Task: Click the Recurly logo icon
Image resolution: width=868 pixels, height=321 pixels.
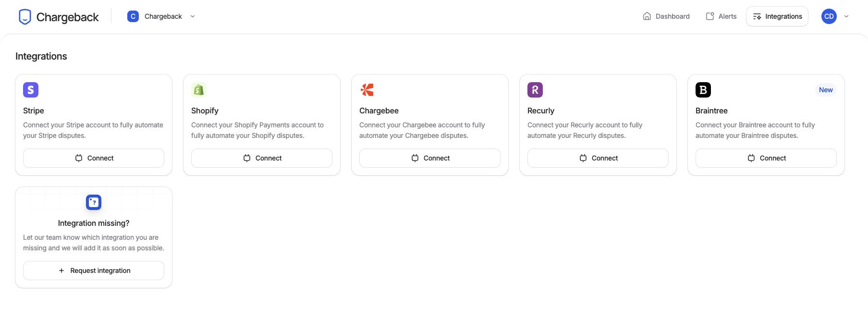Action: pos(535,90)
